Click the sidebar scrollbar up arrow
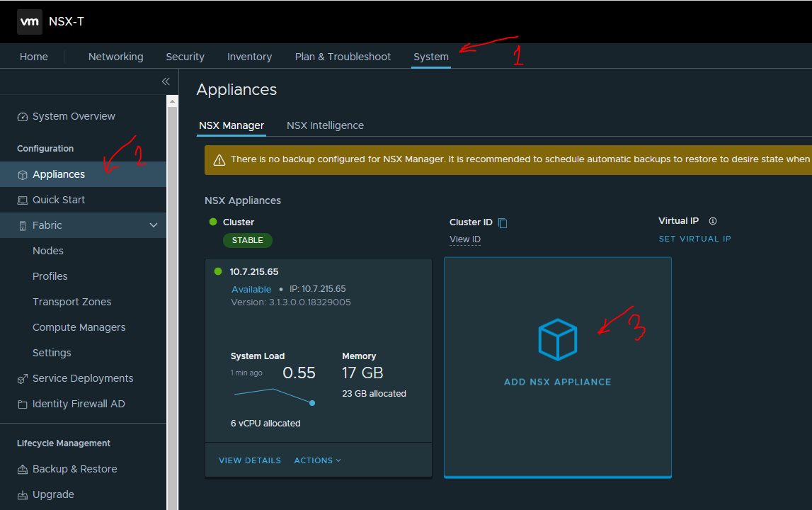The image size is (812, 510). coord(173,101)
